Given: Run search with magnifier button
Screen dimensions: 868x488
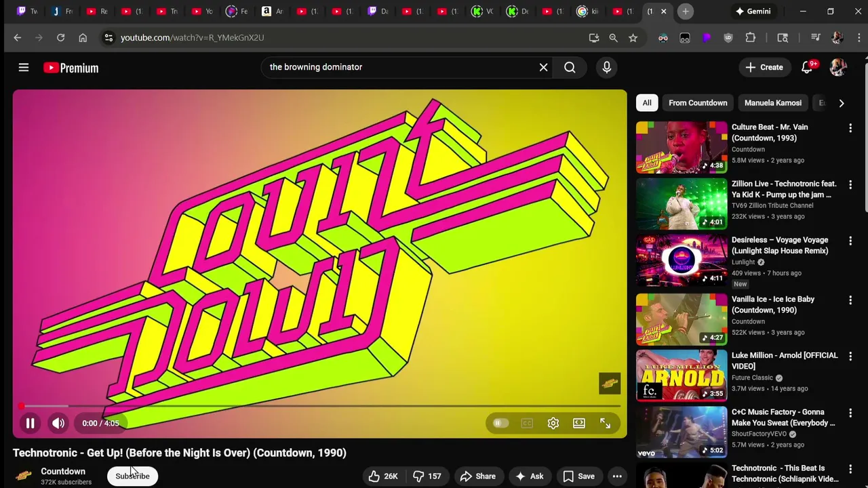Looking at the screenshot, I should [x=570, y=67].
